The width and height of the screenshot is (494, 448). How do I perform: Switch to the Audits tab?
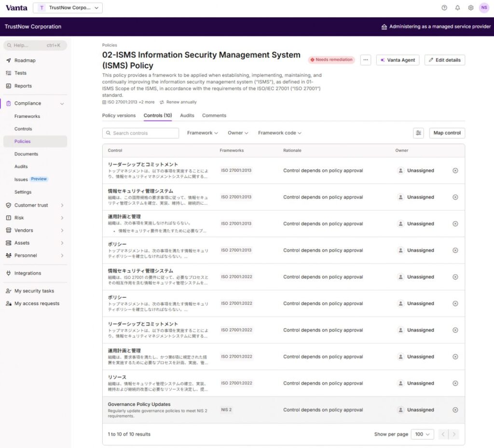[187, 116]
